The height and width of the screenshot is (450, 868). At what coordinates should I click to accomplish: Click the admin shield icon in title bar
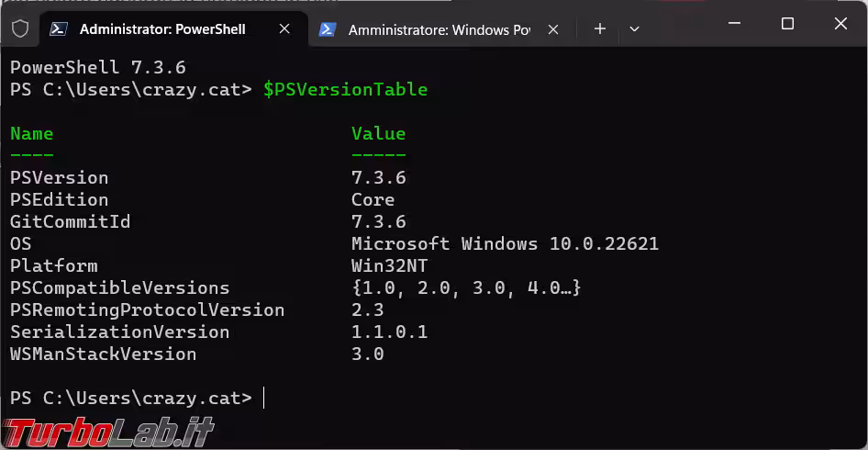point(20,28)
